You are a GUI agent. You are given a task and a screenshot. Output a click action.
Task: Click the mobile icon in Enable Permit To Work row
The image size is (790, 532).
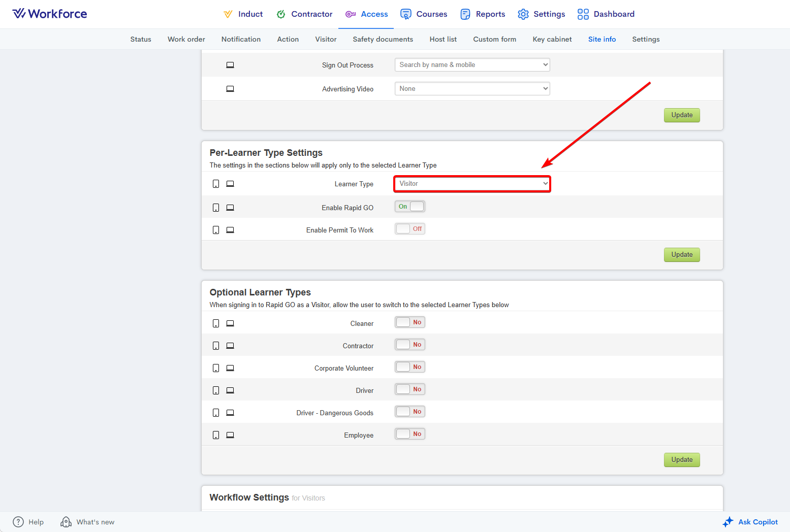tap(216, 230)
